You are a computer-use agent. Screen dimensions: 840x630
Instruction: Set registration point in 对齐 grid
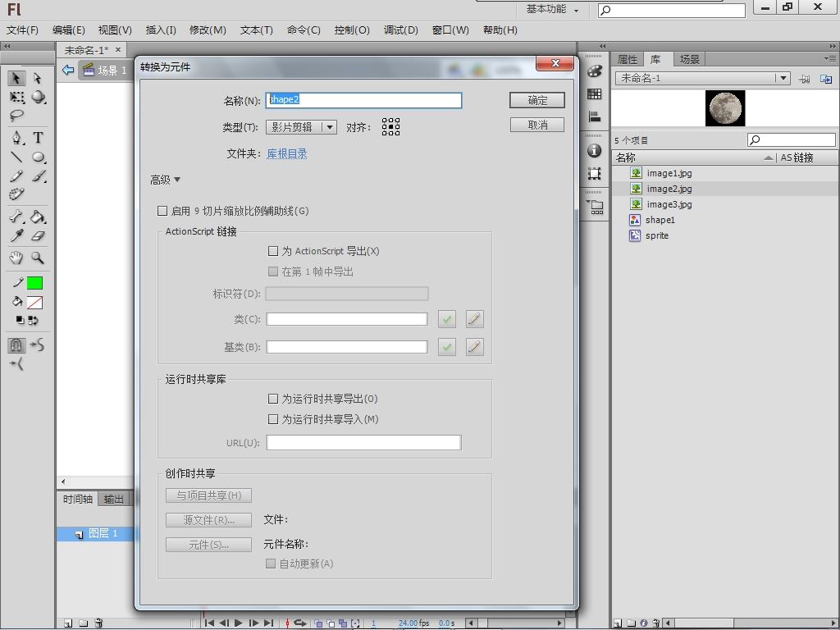tap(390, 127)
